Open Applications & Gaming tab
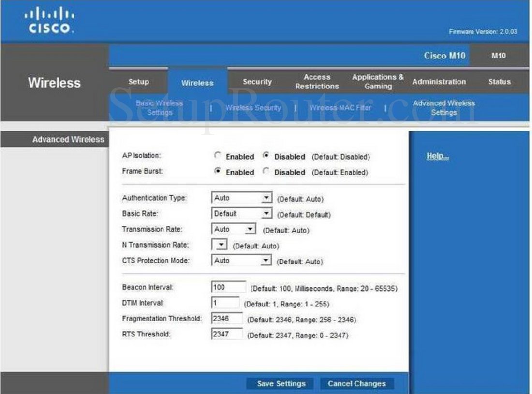The width and height of the screenshot is (532, 394). [378, 82]
